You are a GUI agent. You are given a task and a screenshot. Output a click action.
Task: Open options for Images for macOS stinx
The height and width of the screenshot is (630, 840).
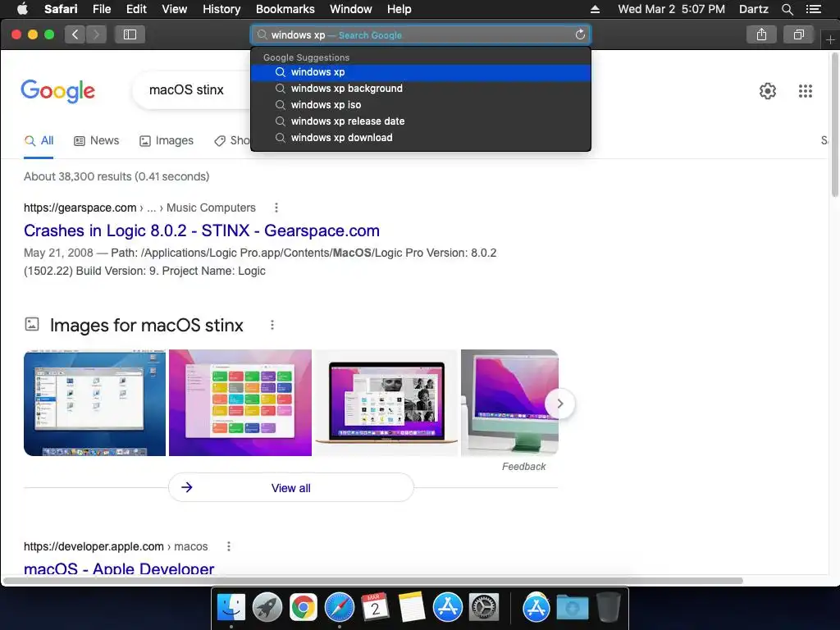(x=272, y=325)
